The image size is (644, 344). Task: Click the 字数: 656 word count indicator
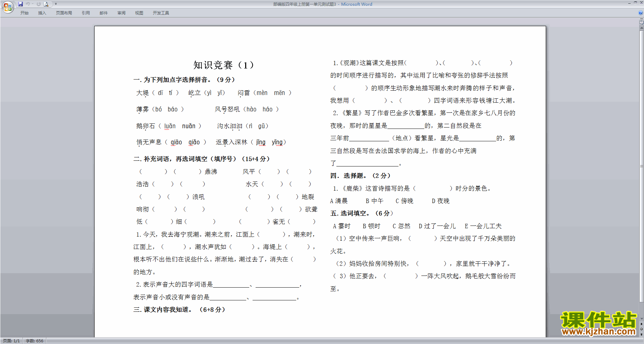[35, 341]
